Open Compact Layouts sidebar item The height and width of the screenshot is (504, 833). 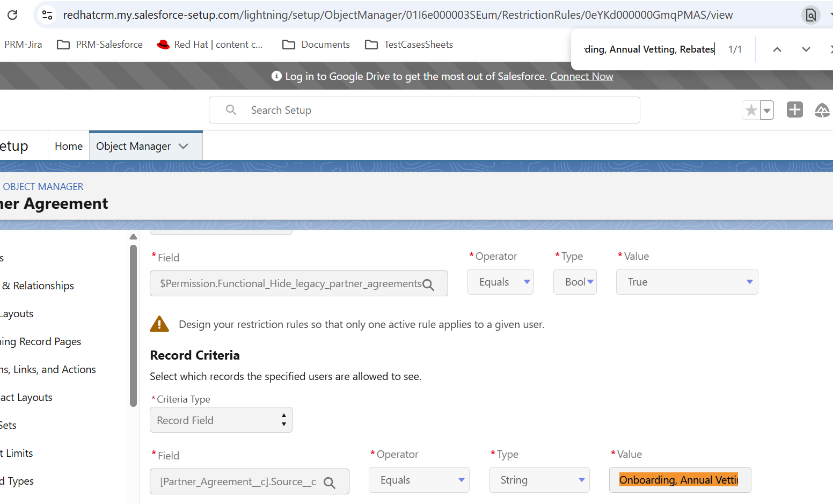26,397
